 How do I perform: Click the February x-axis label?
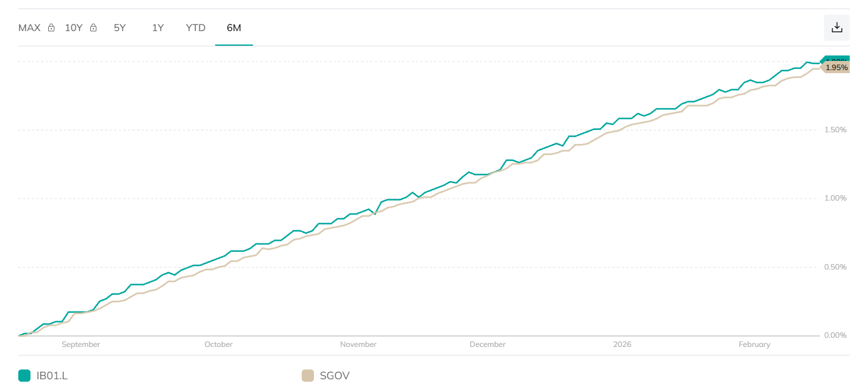[x=754, y=344]
